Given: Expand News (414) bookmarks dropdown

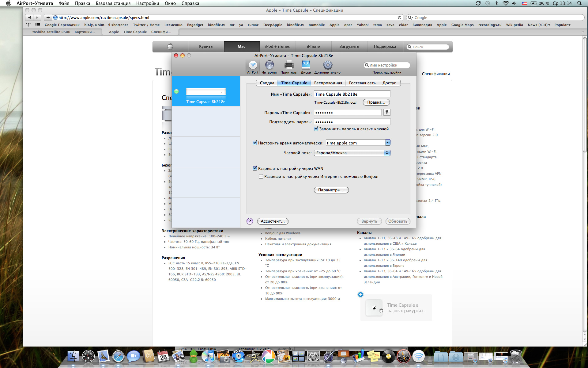Looking at the screenshot, I should [539, 25].
